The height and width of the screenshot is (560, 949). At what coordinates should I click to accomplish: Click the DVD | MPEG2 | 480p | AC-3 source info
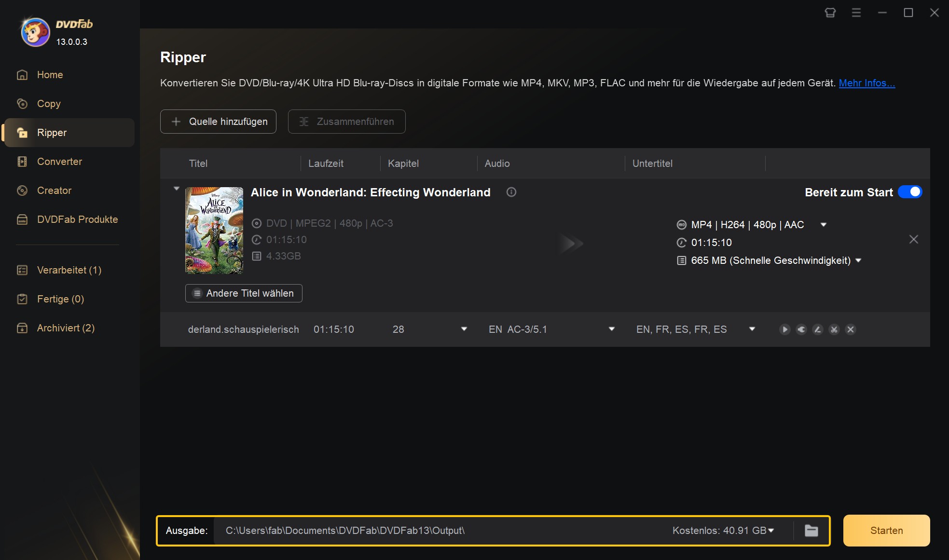point(330,223)
